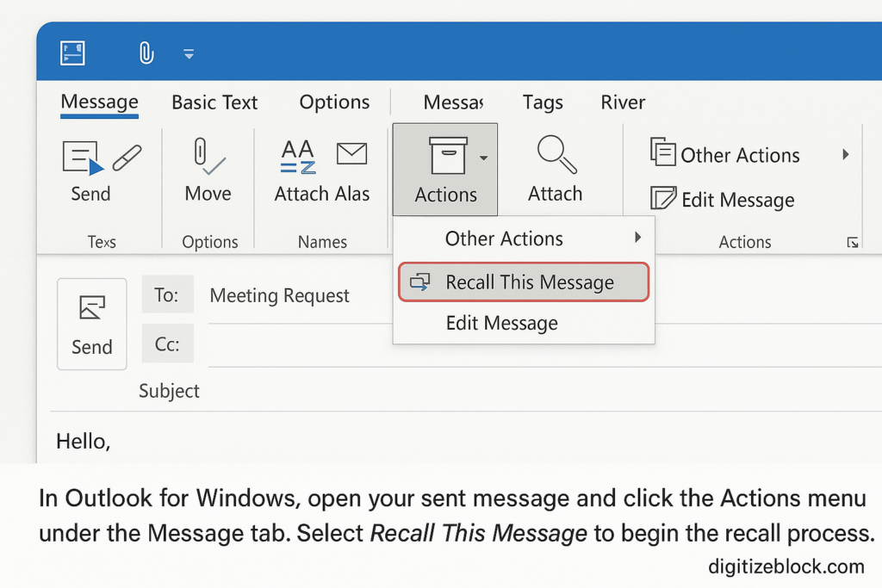Click the Hello, text in message body
Image resolution: width=882 pixels, height=588 pixels.
(x=84, y=442)
